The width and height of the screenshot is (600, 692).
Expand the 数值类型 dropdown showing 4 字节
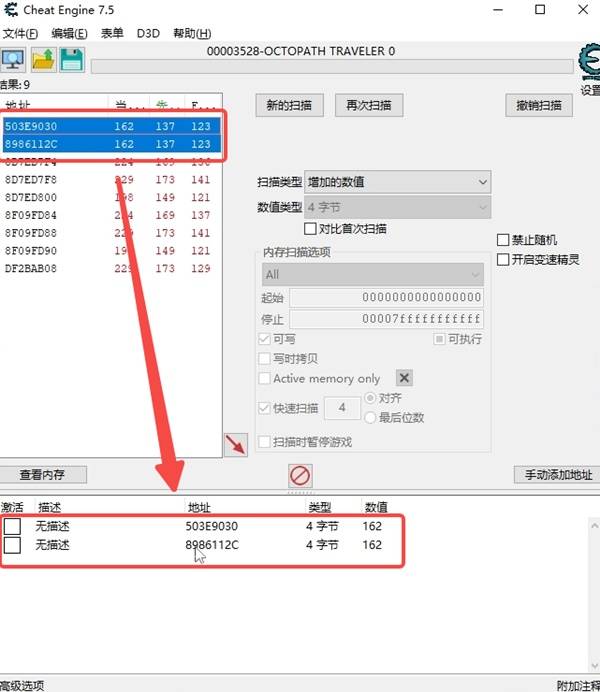(x=397, y=208)
